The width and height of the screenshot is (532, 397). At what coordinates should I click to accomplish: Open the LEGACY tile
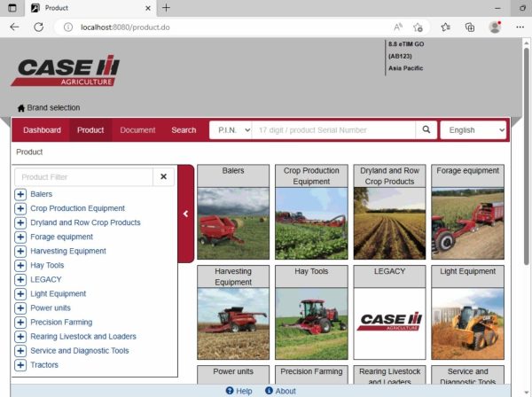pyautogui.click(x=389, y=312)
